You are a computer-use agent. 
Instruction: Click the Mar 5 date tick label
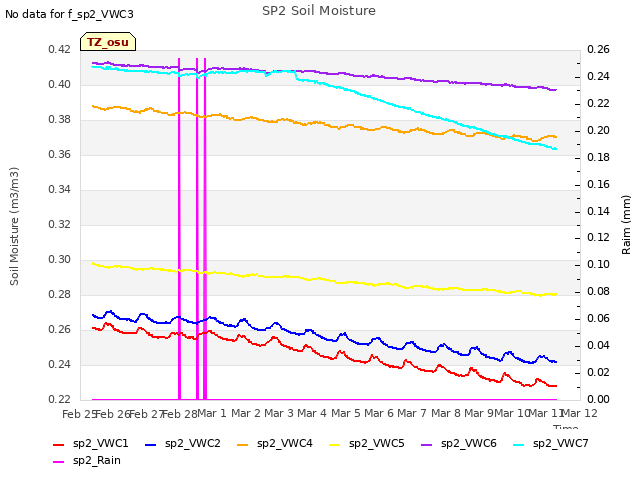[x=346, y=414]
